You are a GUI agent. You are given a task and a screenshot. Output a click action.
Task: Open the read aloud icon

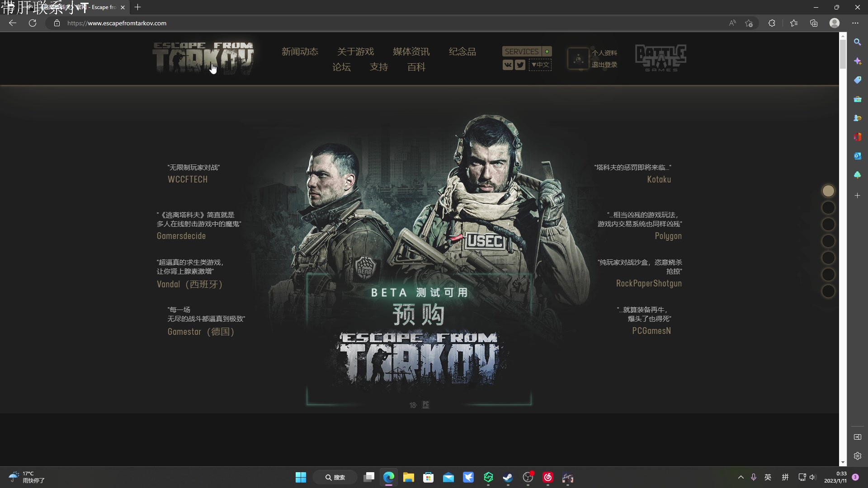click(732, 23)
